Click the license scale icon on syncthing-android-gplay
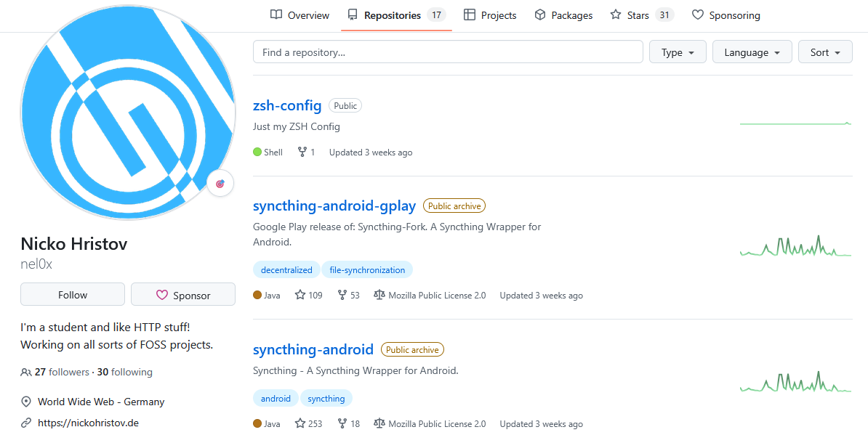 379,296
